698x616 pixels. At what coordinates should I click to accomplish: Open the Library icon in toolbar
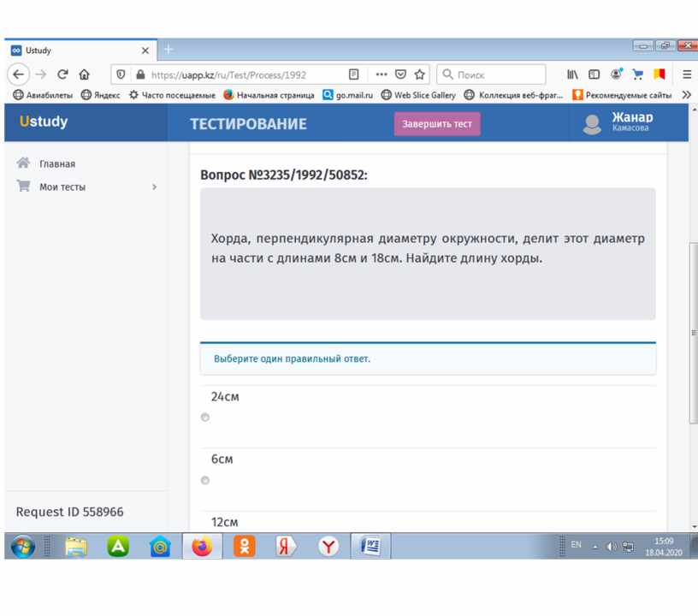572,74
